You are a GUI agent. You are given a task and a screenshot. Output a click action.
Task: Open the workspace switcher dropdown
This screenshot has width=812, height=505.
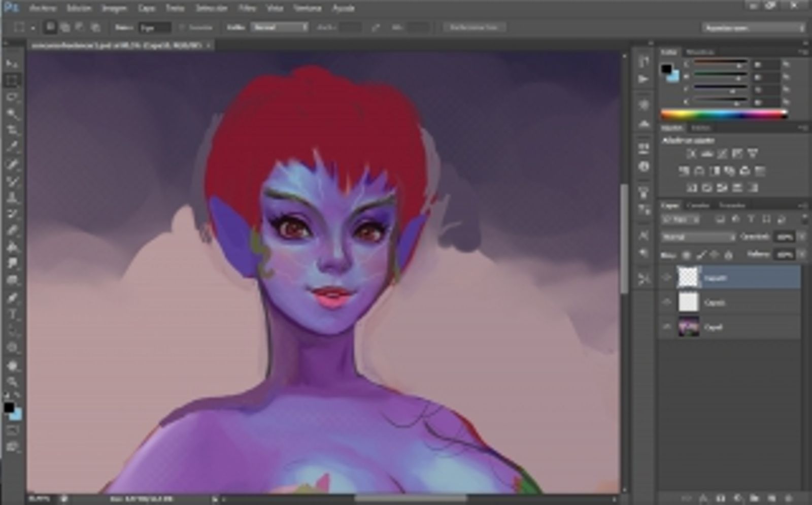(x=753, y=28)
